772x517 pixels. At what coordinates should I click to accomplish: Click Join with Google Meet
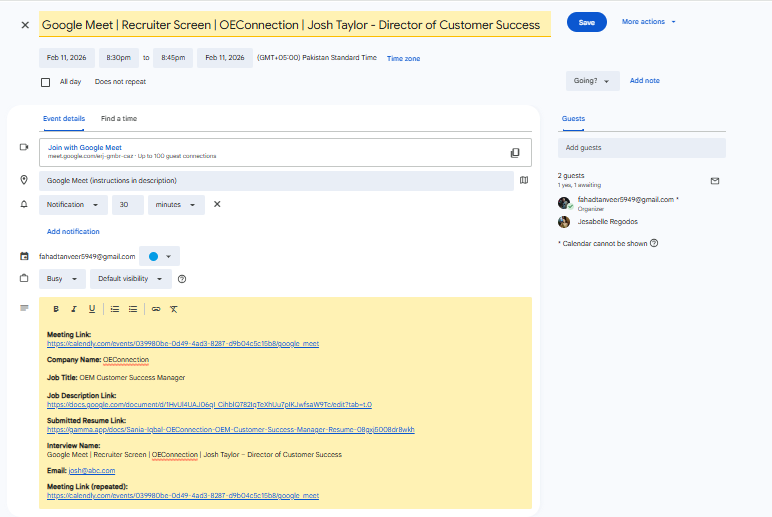pyautogui.click(x=85, y=147)
